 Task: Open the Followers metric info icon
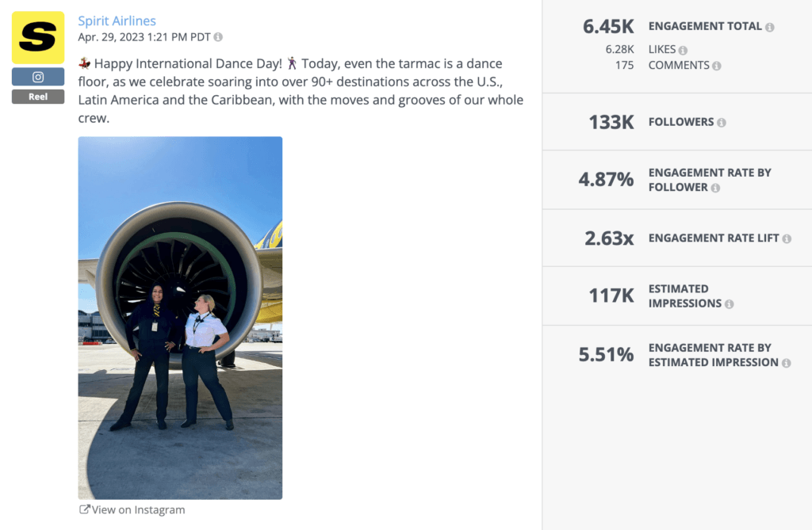[x=722, y=122]
